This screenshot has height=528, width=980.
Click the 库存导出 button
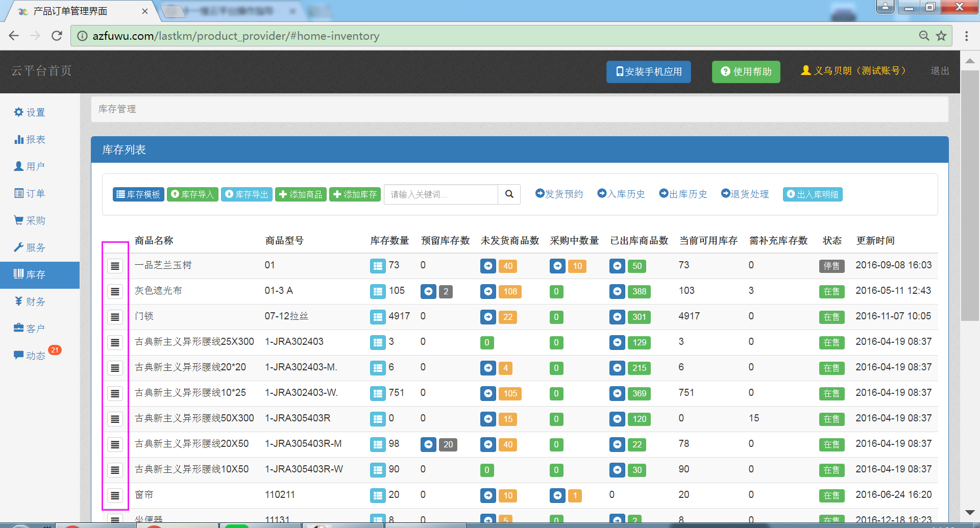click(247, 194)
